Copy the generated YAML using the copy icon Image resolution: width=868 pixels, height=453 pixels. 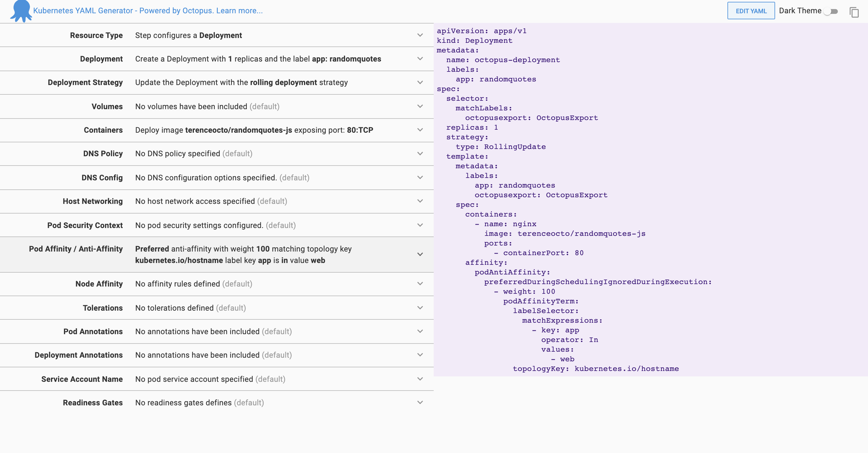(855, 12)
